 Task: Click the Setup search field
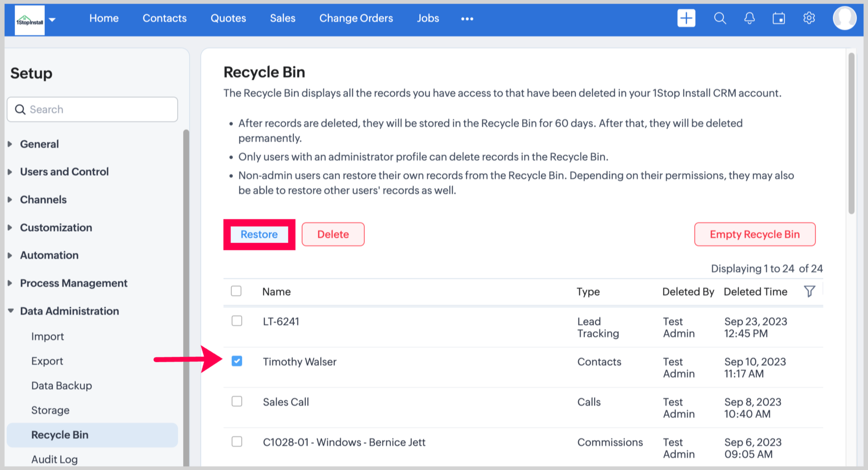point(92,110)
